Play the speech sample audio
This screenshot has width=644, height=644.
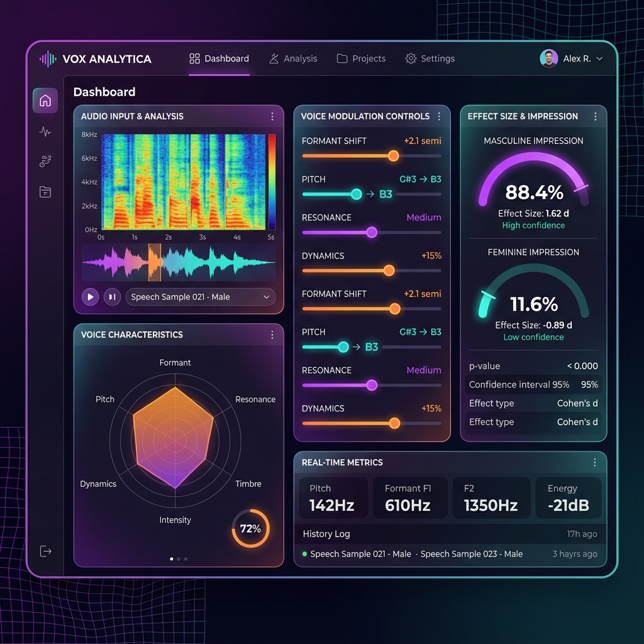tap(91, 297)
